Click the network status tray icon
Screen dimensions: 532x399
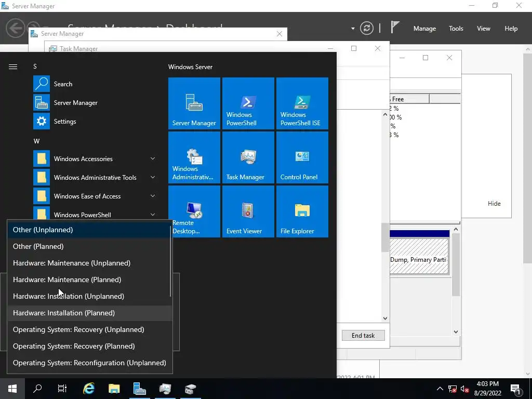[x=453, y=389]
